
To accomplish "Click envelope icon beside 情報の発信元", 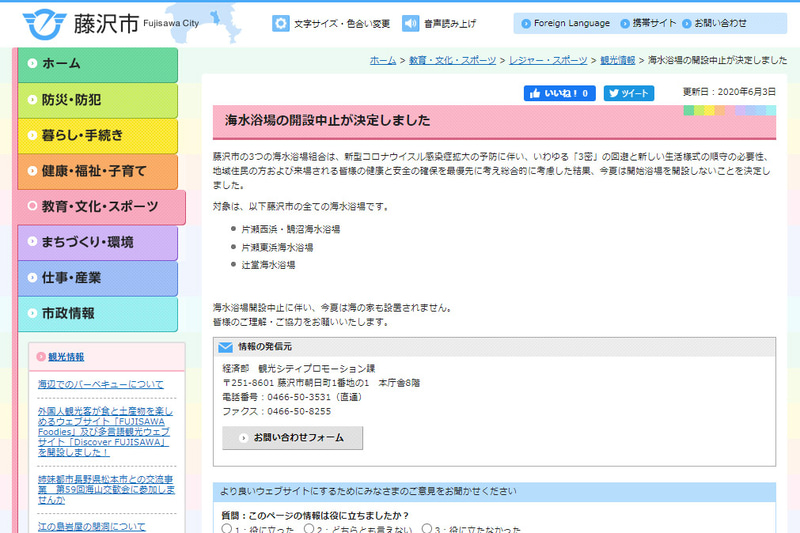I will tap(226, 347).
